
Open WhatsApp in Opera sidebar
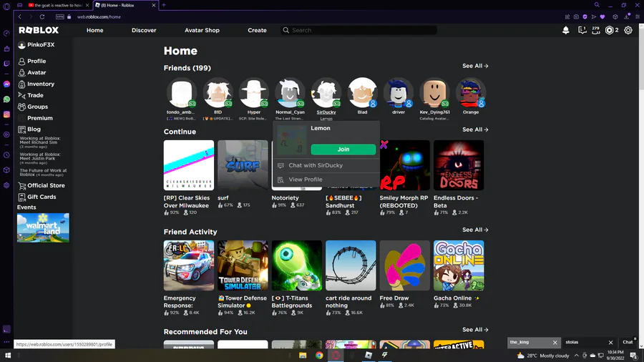coord(6,99)
